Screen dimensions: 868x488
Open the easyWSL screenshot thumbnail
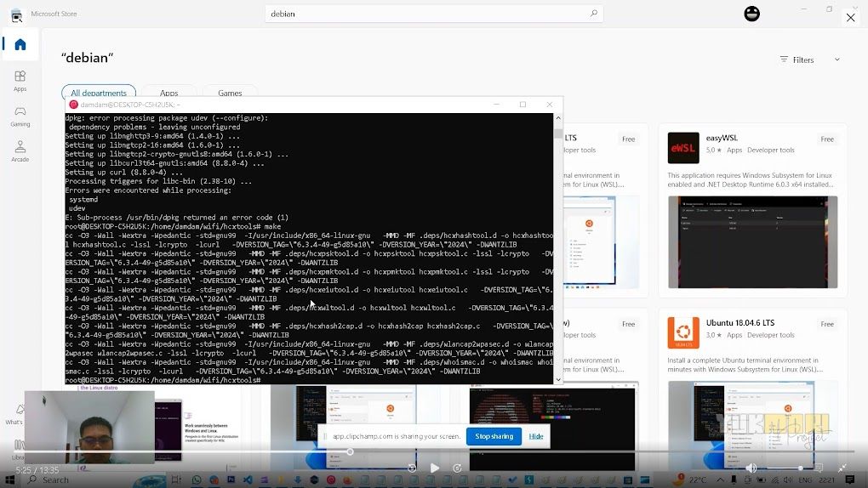[752, 241]
